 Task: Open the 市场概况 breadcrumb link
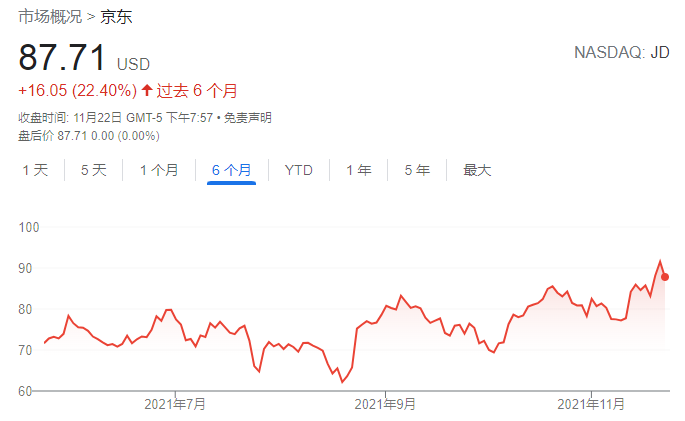[x=50, y=17]
